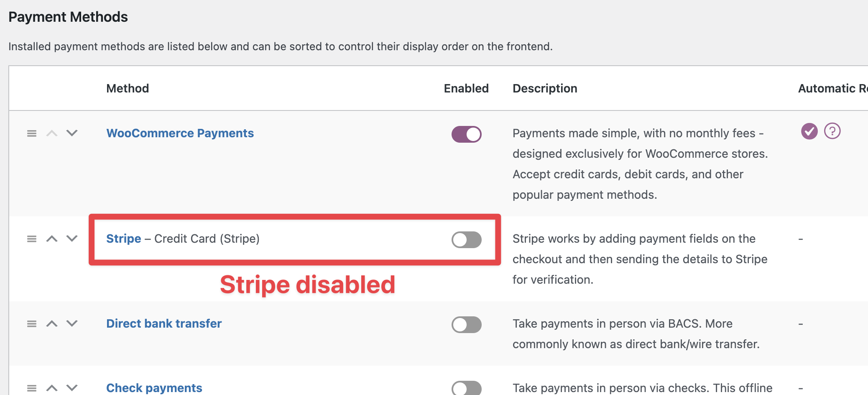868x395 pixels.
Task: Open the Stripe payment method link
Action: 123,239
